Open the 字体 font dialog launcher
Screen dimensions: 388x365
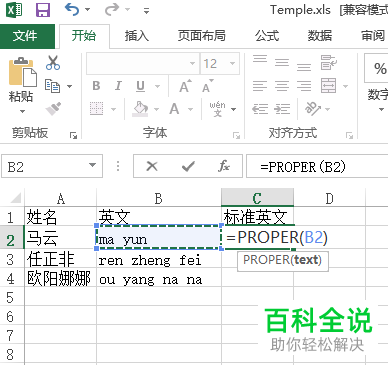coord(236,135)
